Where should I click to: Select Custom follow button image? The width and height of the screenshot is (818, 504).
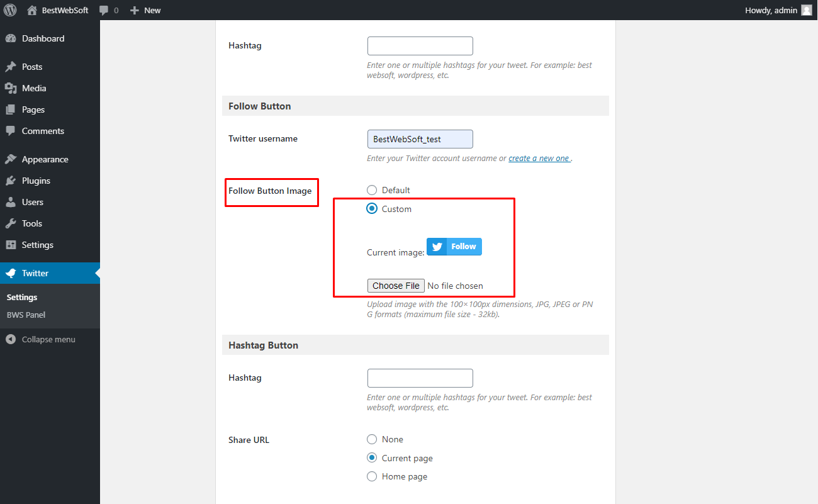click(372, 209)
